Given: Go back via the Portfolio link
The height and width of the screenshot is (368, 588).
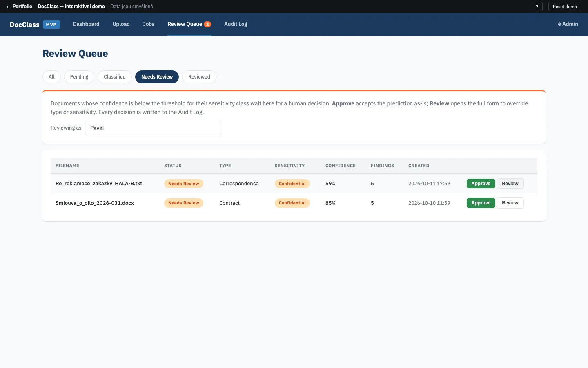Looking at the screenshot, I should tap(19, 7).
